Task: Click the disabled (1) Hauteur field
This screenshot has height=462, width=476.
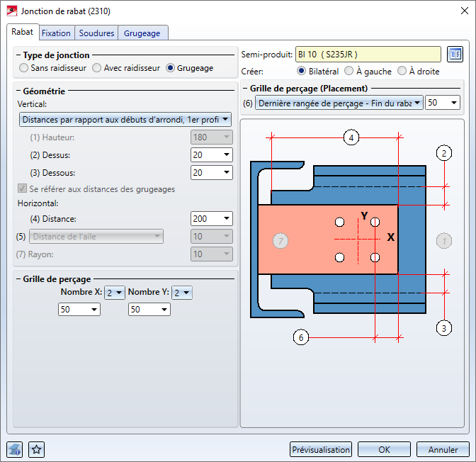Action: click(212, 137)
